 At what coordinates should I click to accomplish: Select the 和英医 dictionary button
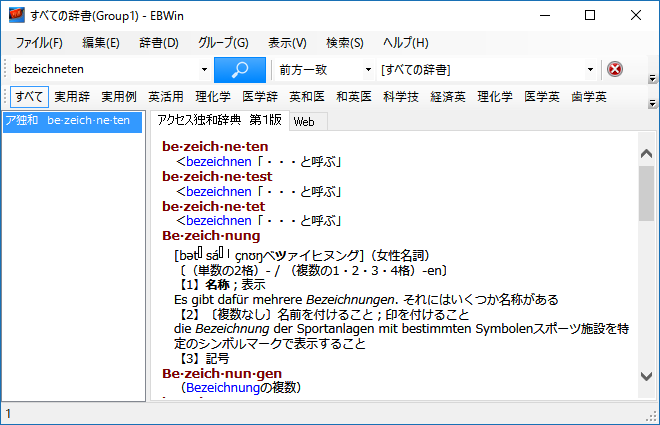point(354,97)
